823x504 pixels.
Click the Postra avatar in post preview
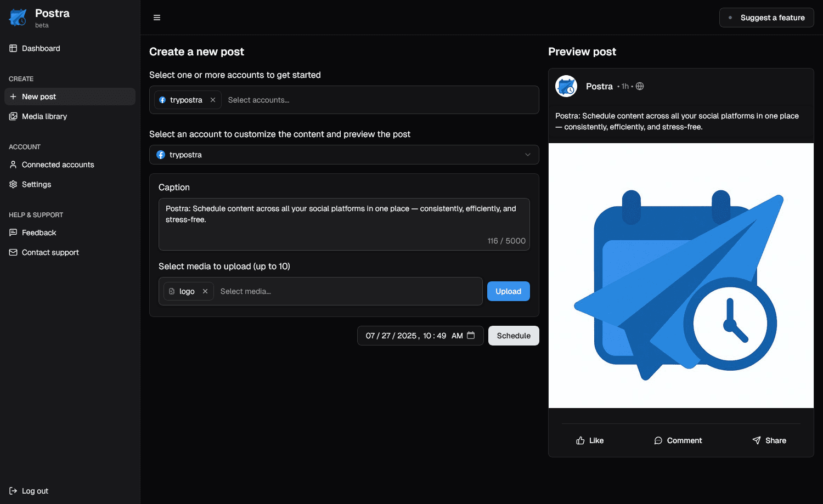[x=566, y=86]
